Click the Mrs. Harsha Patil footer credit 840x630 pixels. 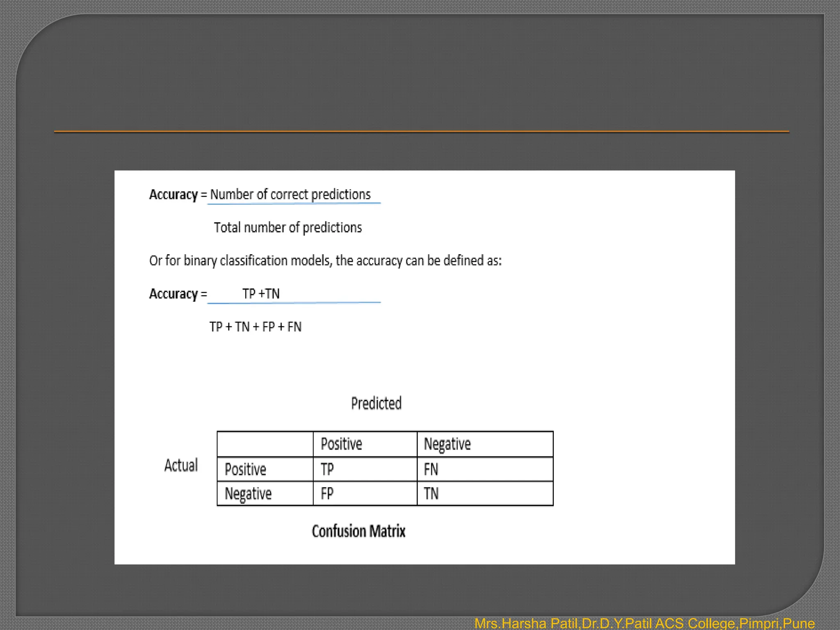click(644, 623)
